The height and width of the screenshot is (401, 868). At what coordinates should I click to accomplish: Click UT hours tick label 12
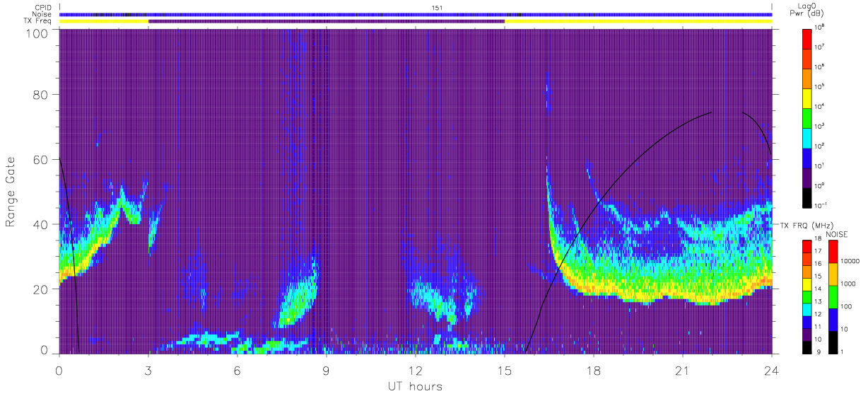[416, 371]
